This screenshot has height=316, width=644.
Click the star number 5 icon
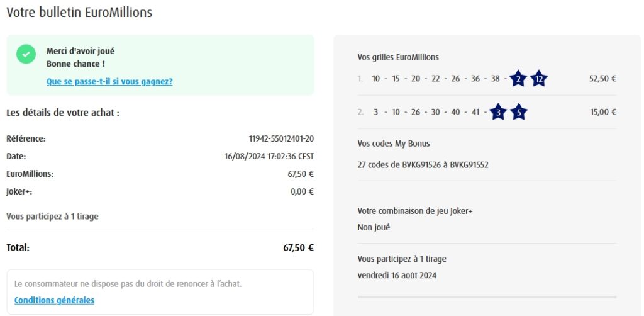coord(518,112)
